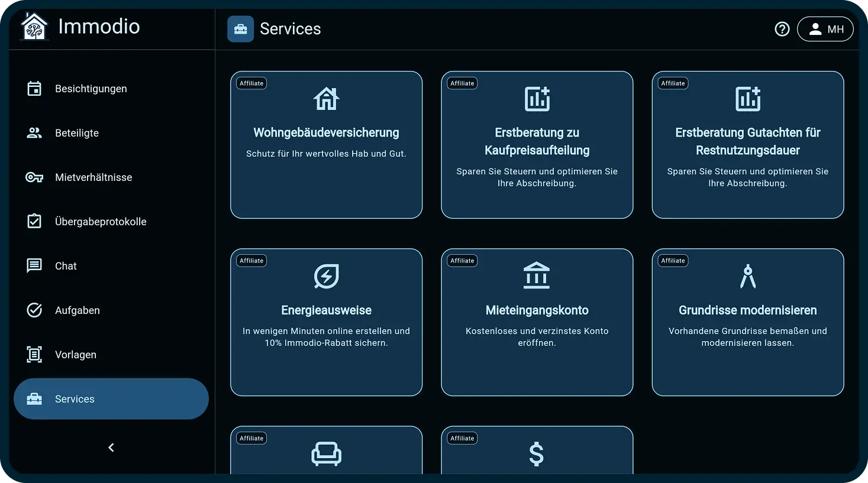Image resolution: width=868 pixels, height=483 pixels.
Task: Click the Services briefcase header icon
Action: (240, 29)
